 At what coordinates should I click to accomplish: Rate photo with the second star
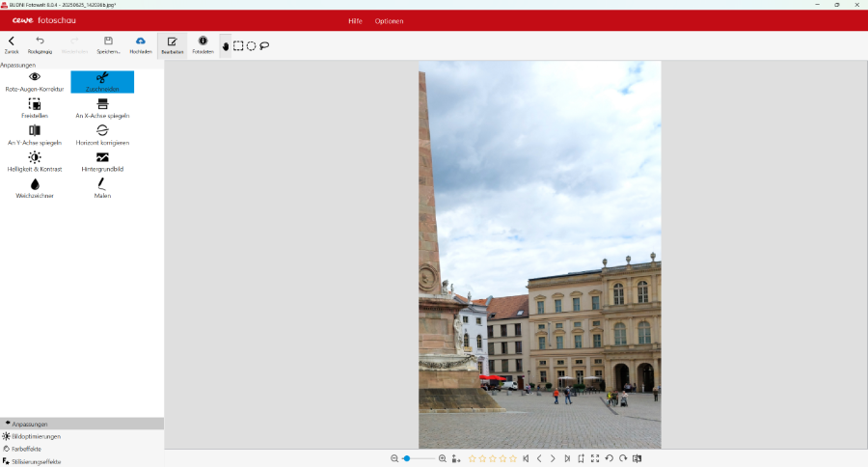coord(482,458)
